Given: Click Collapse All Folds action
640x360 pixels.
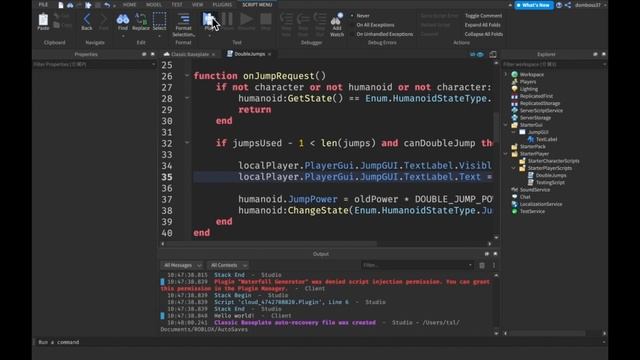Looking at the screenshot, I should [484, 34].
